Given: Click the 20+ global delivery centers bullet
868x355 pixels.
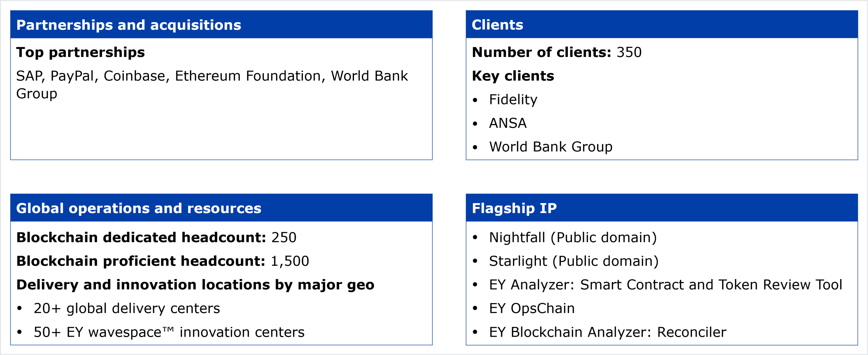Looking at the screenshot, I should [127, 309].
